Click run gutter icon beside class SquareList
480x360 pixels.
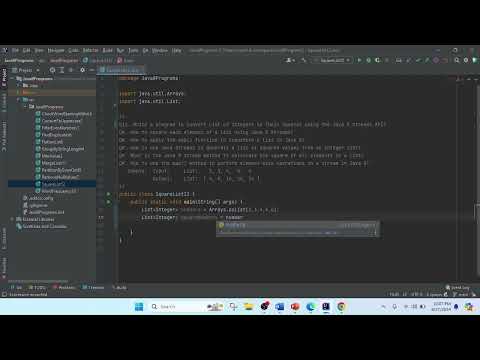point(108,194)
